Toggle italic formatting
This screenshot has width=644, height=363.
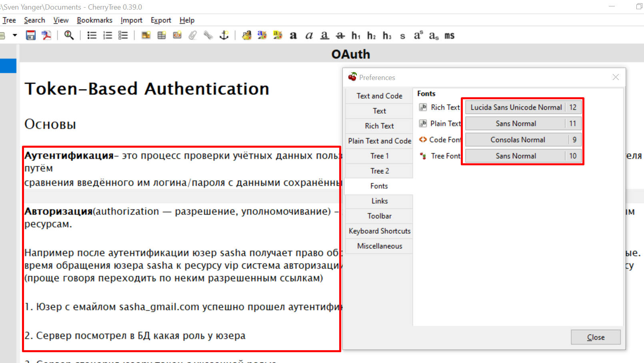pos(308,36)
